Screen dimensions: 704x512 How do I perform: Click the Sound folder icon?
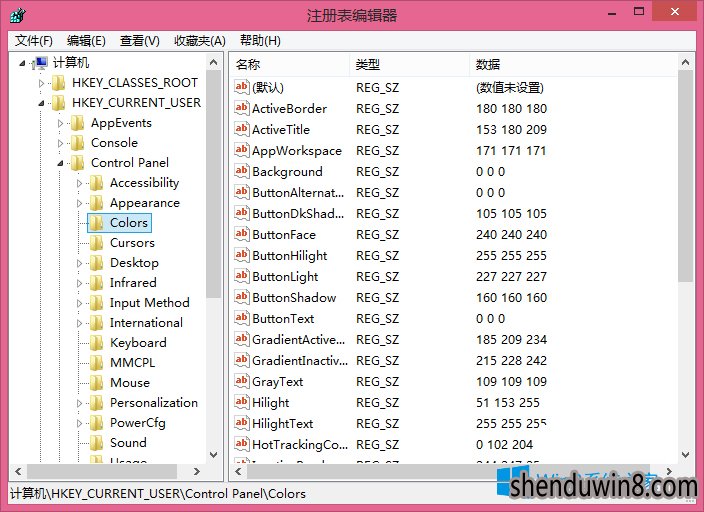[97, 442]
